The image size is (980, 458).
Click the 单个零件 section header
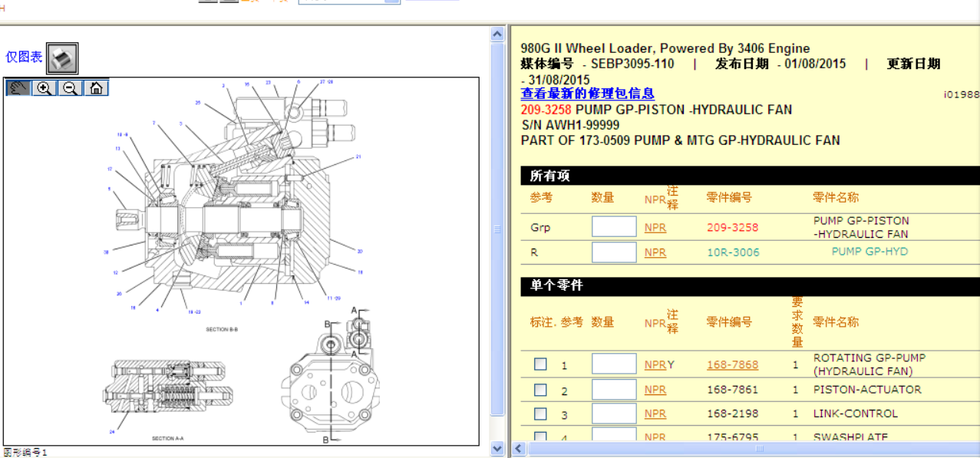(x=750, y=285)
